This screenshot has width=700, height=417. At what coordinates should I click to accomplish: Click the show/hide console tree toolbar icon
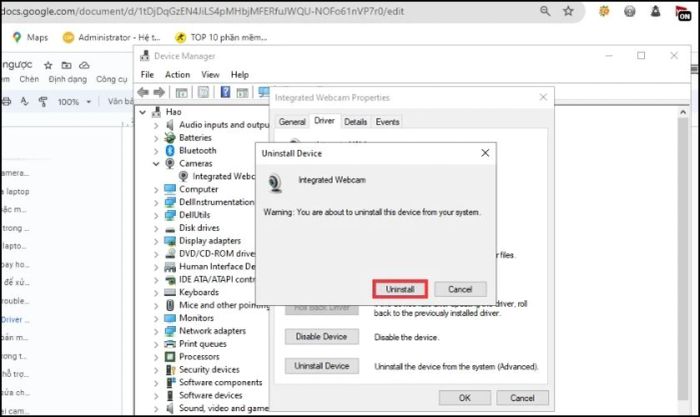181,93
